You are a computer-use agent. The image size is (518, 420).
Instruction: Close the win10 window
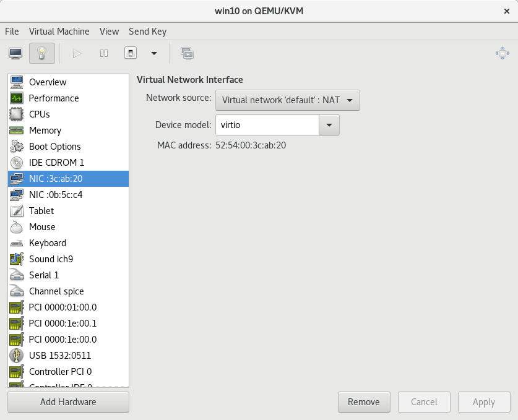(507, 11)
